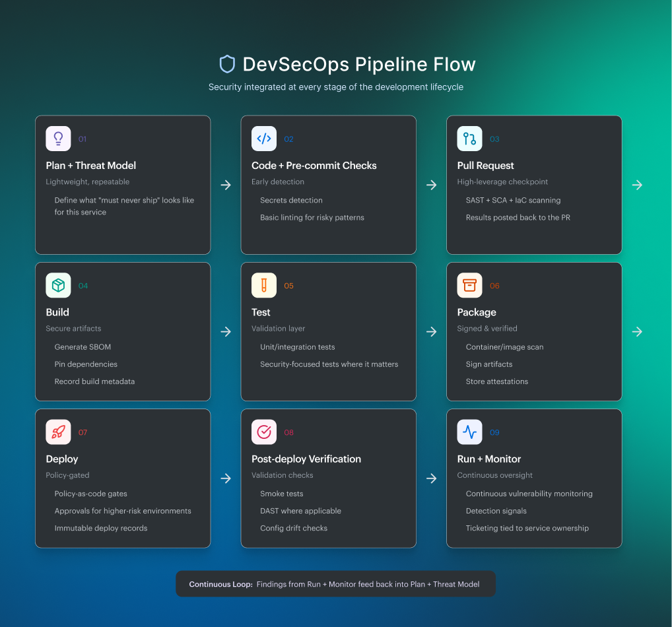
Task: Expand the arrow between Deploy and Post-deploy Verification
Action: pos(226,478)
